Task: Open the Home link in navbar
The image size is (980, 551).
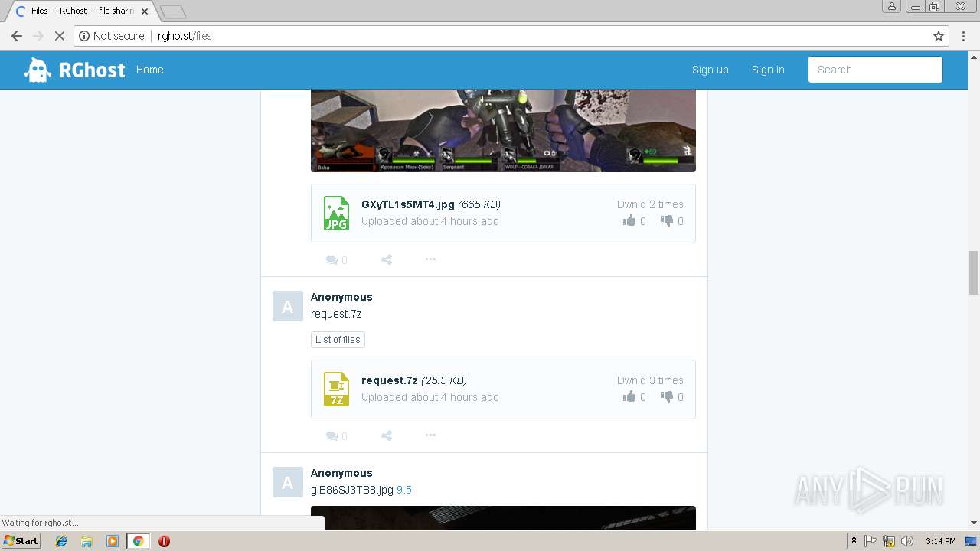Action: point(149,70)
